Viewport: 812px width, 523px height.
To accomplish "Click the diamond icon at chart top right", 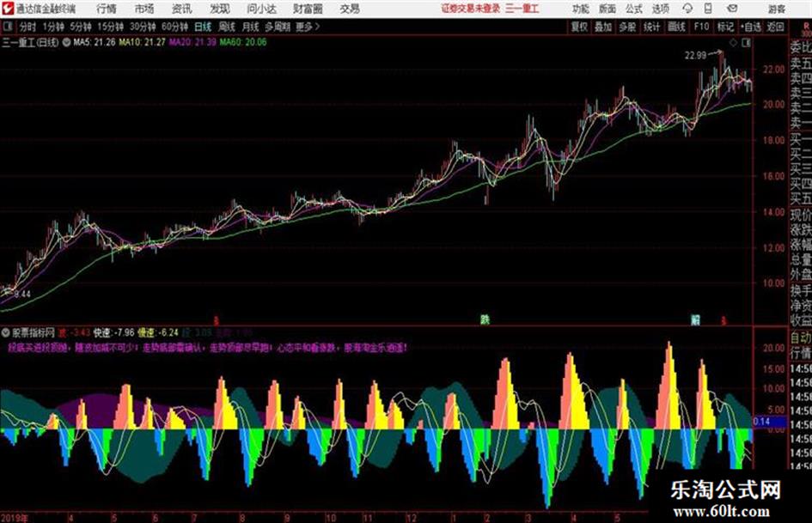I will click(x=733, y=43).
